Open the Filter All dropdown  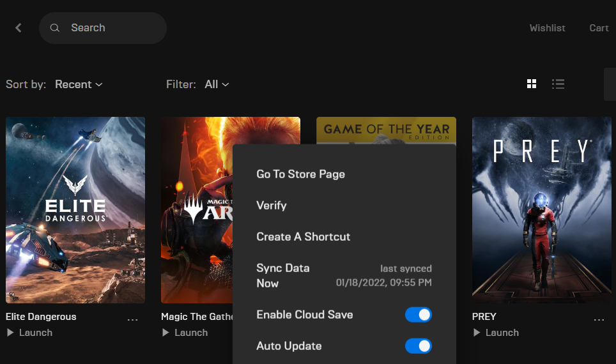(217, 84)
